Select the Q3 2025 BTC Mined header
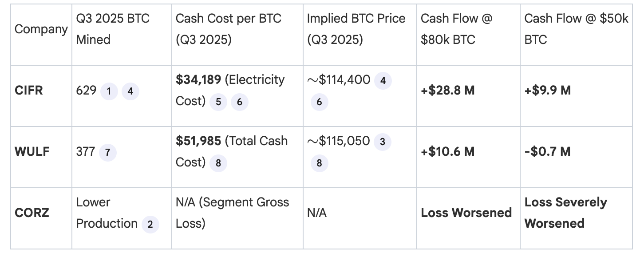Viewport: 644px width, 257px height. click(113, 29)
